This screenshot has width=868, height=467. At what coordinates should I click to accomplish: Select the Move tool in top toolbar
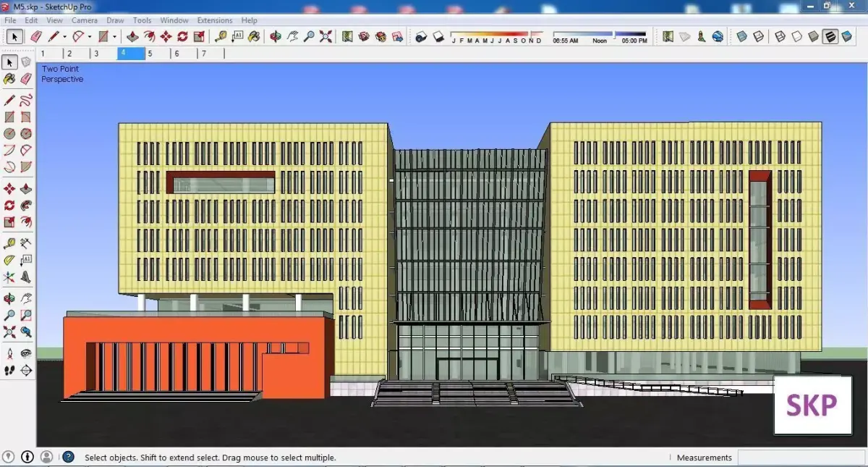coord(166,36)
